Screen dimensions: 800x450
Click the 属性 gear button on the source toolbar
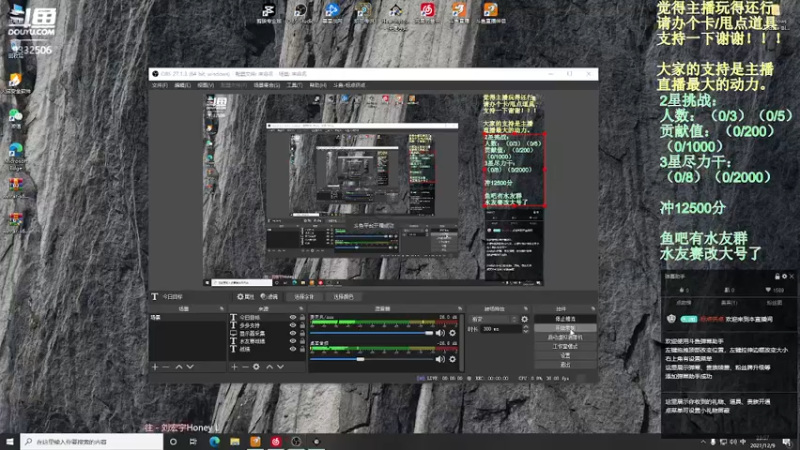tap(245, 296)
